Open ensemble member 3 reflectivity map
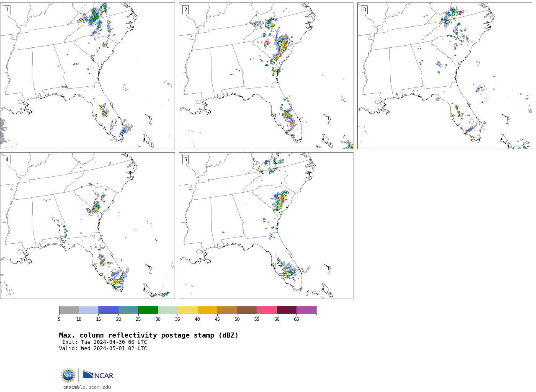 point(445,76)
